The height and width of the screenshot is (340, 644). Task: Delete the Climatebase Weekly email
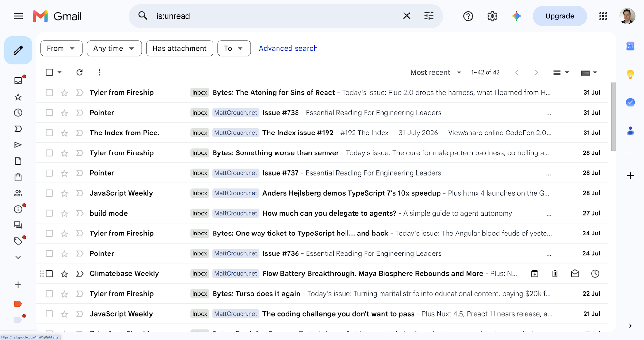tap(555, 274)
